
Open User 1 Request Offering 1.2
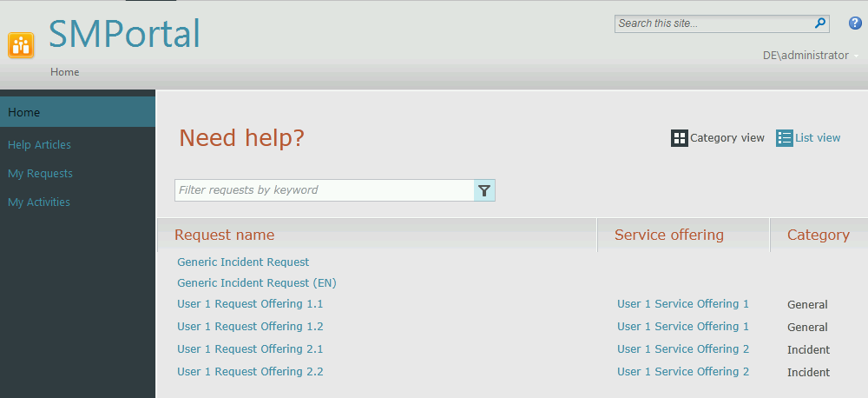pyautogui.click(x=250, y=327)
